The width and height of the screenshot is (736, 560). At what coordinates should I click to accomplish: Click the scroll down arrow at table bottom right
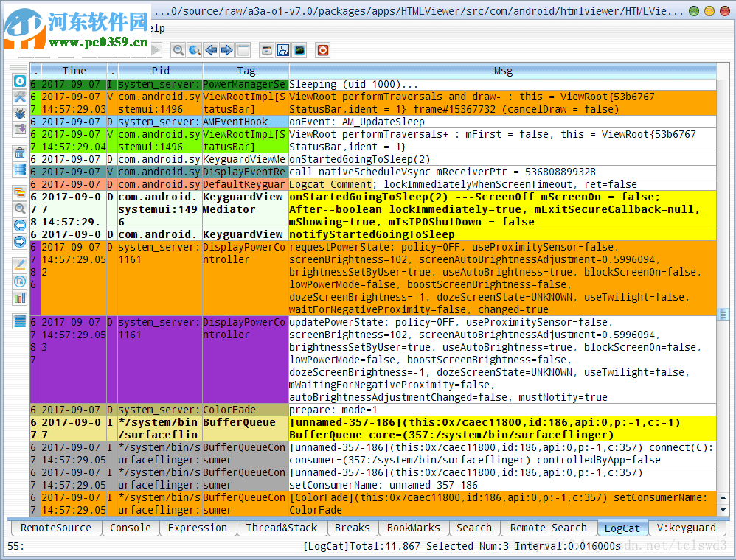coord(723,509)
